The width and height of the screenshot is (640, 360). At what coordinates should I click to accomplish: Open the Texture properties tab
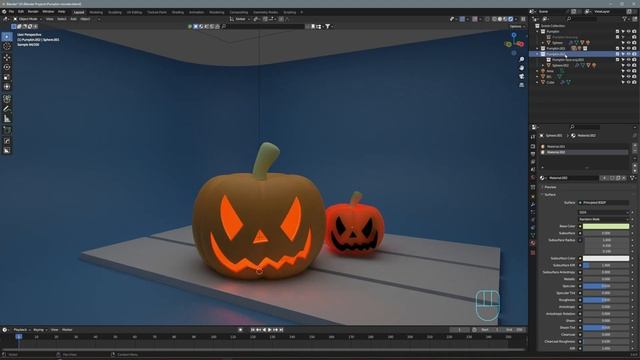[533, 253]
